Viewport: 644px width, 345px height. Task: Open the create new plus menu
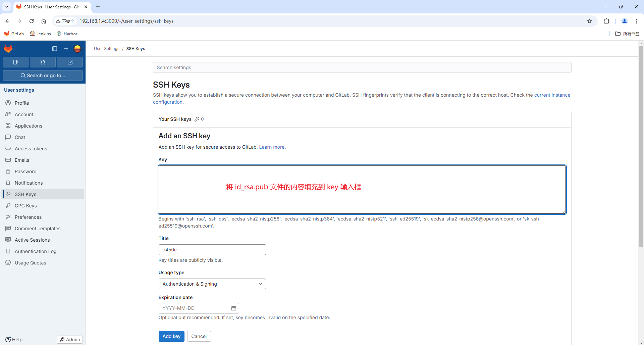point(66,49)
